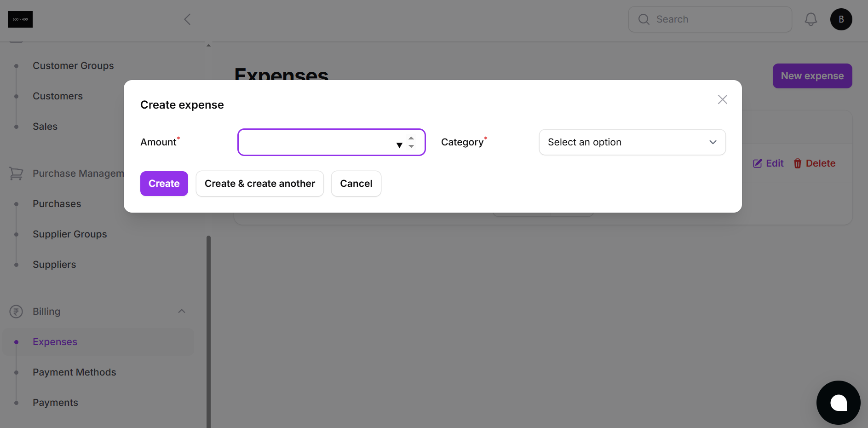Click the Purchase Management cart icon
This screenshot has height=428, width=868.
16,173
